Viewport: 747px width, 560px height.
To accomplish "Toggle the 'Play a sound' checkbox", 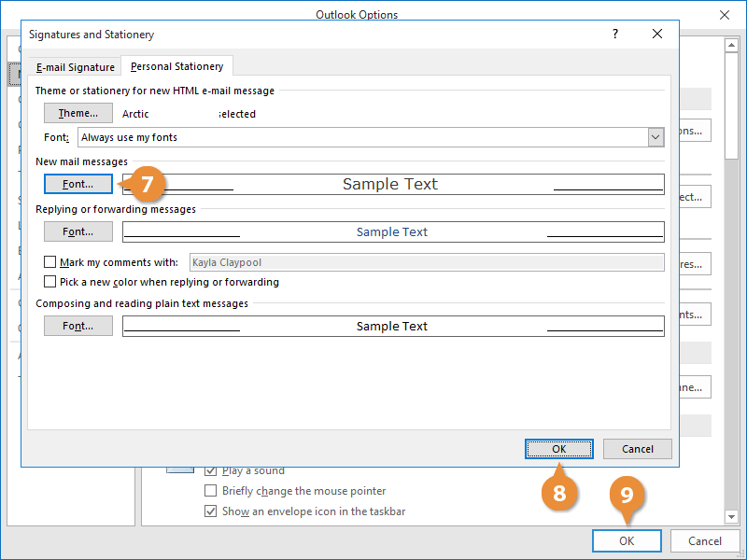I will click(211, 471).
